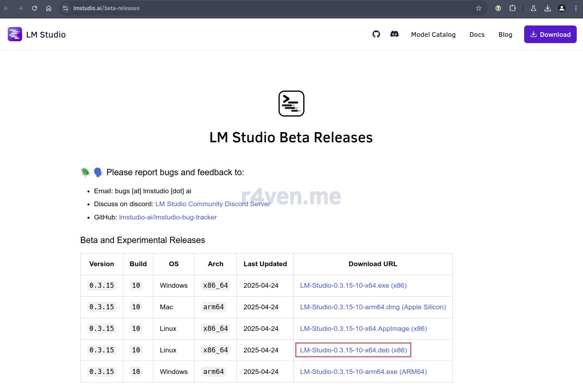This screenshot has width=583, height=392.
Task: View site information icon in the address bar
Action: [x=66, y=8]
